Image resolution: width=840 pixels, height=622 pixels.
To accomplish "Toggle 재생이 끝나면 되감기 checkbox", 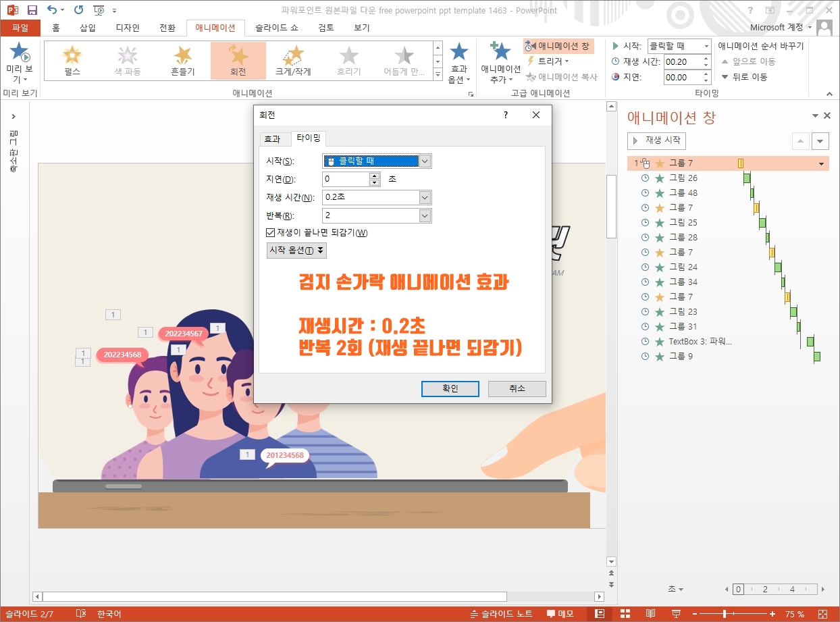I will pyautogui.click(x=271, y=233).
